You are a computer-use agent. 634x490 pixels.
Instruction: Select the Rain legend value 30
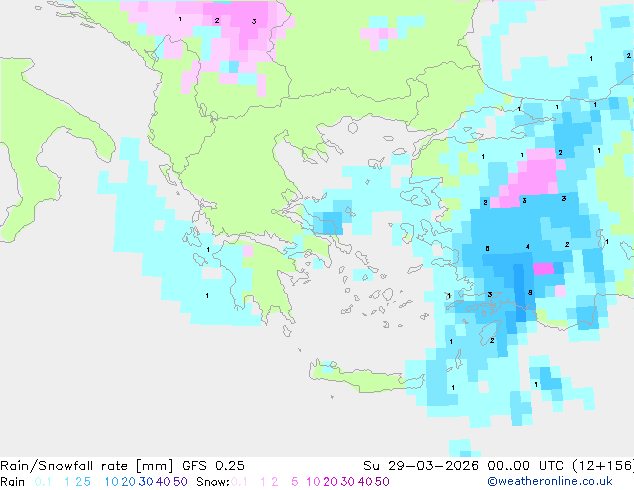pyautogui.click(x=146, y=482)
